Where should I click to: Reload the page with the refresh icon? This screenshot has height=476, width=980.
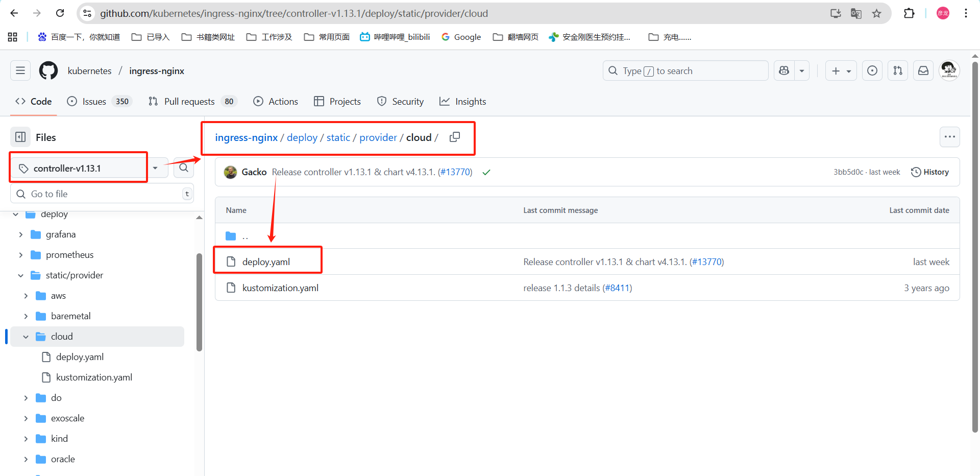pyautogui.click(x=60, y=13)
